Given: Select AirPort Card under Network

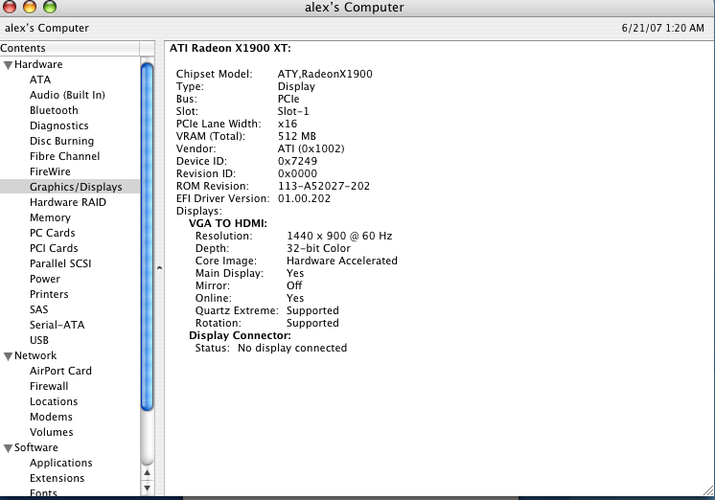Looking at the screenshot, I should [x=61, y=371].
